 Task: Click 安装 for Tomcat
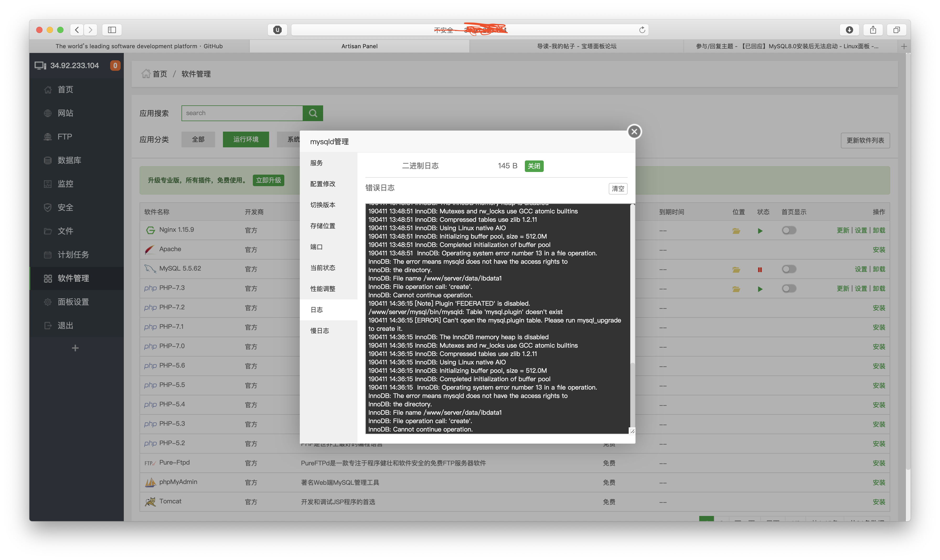coord(878,502)
